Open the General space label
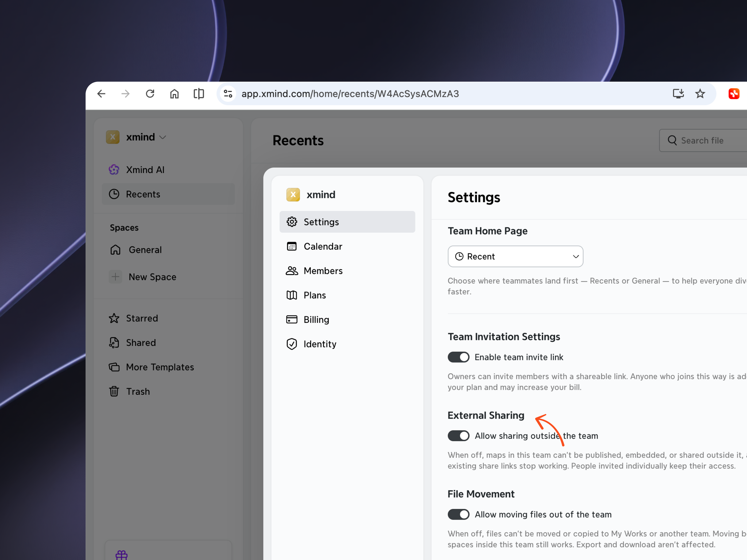The width and height of the screenshot is (747, 560). (145, 250)
